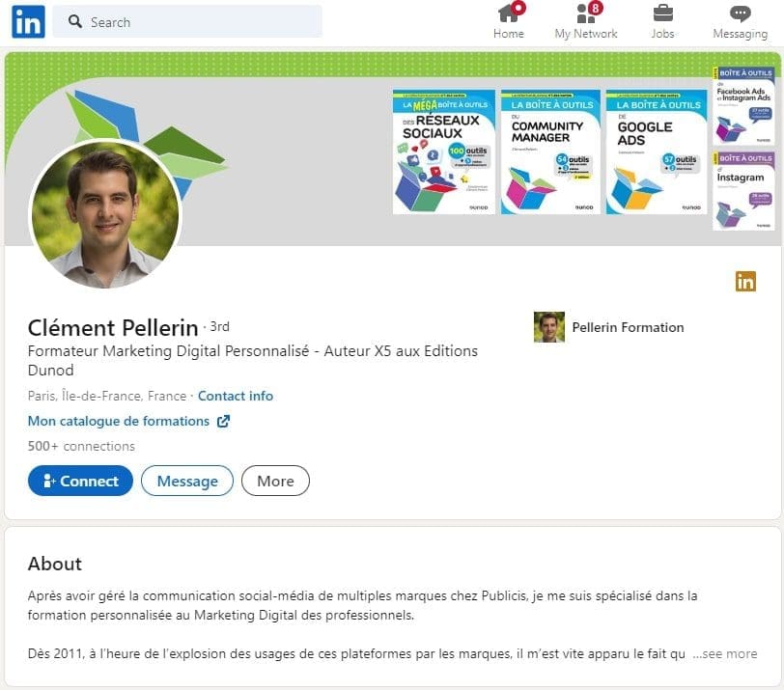This screenshot has width=784, height=690.
Task: Click Clément Pellerin's profile photo
Action: point(105,215)
